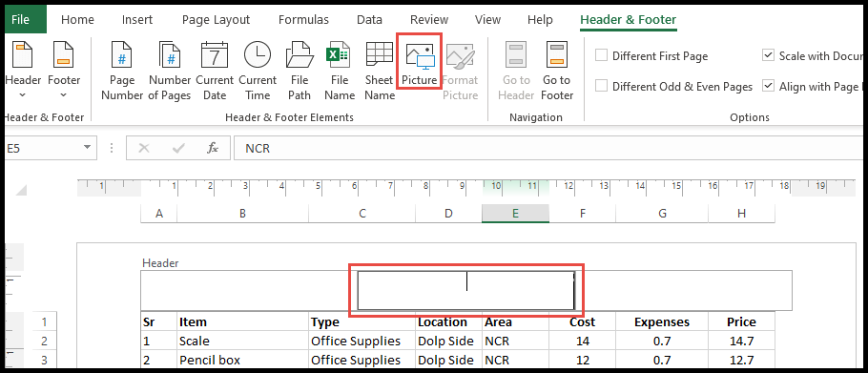Select column H header

(742, 214)
